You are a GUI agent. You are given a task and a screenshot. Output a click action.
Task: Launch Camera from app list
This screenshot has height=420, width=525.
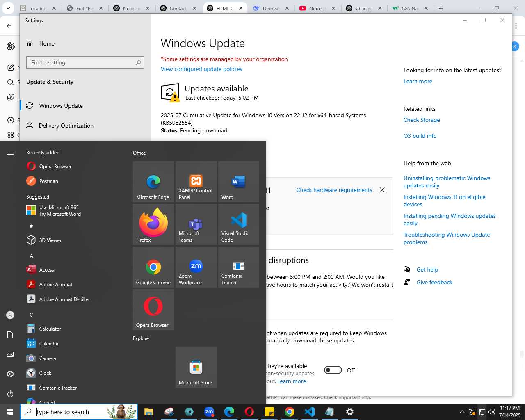pos(74,358)
